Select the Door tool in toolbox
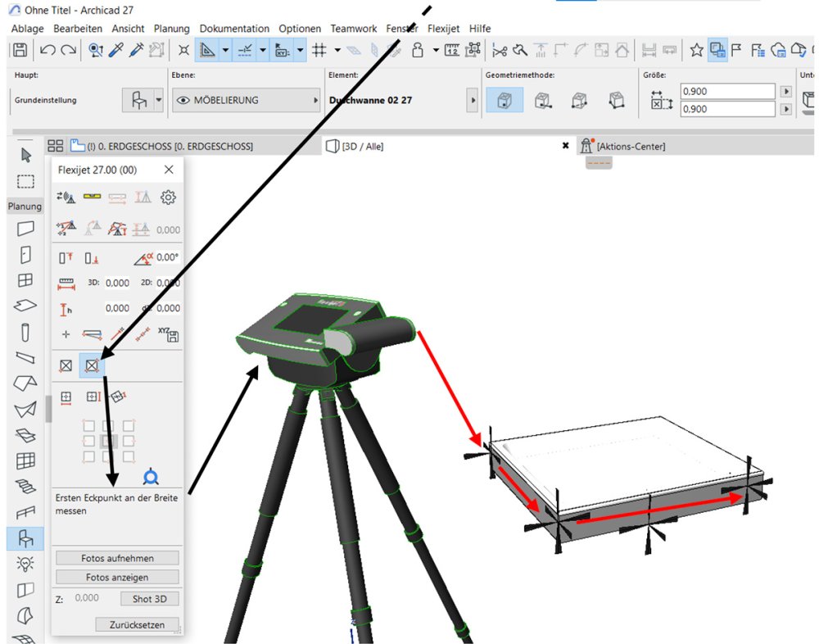Image resolution: width=819 pixels, height=644 pixels. point(25,255)
